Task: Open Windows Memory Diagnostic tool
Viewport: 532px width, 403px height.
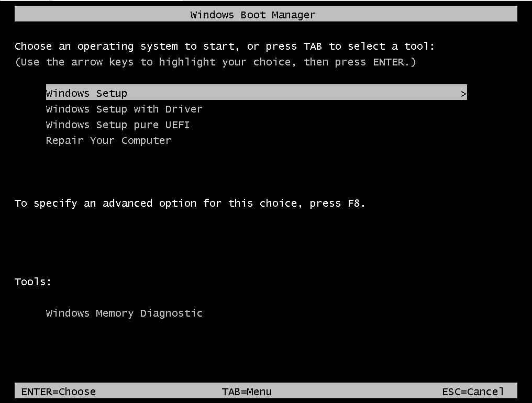Action: tap(124, 313)
